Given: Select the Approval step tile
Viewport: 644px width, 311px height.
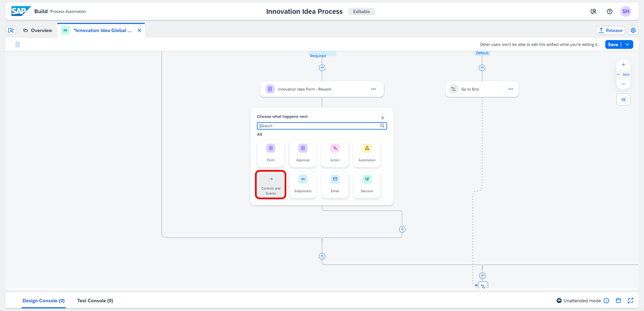Looking at the screenshot, I should pyautogui.click(x=303, y=154).
